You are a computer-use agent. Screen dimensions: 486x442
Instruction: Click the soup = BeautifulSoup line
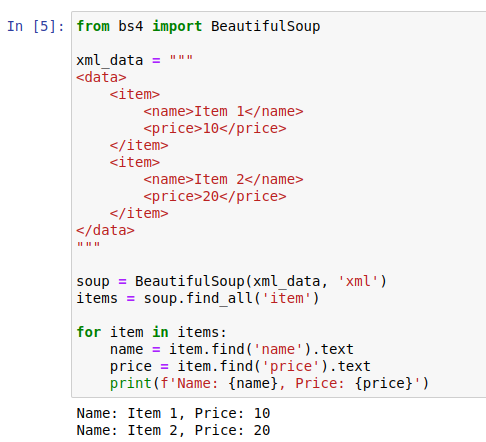tap(232, 281)
